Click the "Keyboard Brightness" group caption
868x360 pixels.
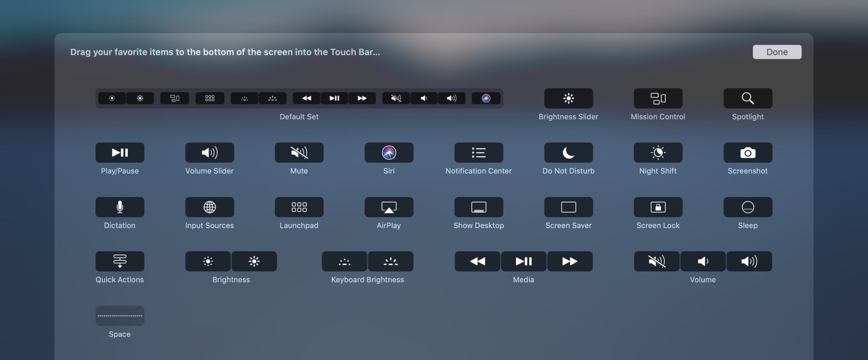click(x=368, y=280)
